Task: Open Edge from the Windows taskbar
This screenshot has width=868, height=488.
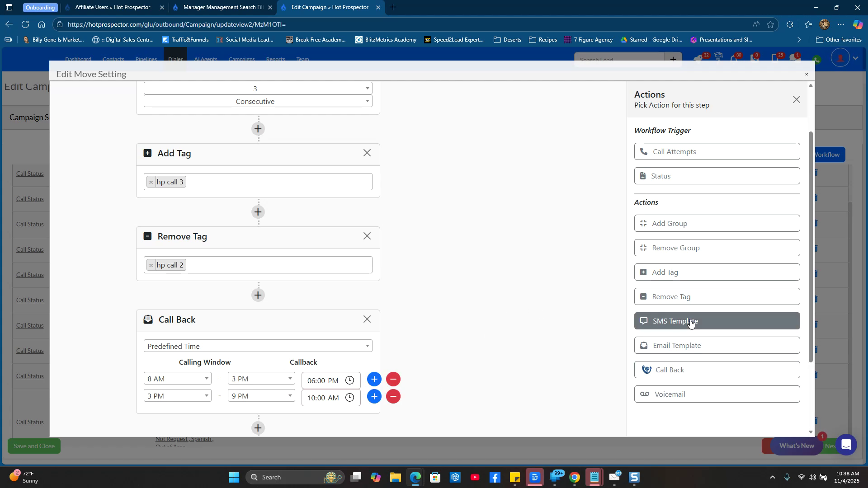Action: 415,478
